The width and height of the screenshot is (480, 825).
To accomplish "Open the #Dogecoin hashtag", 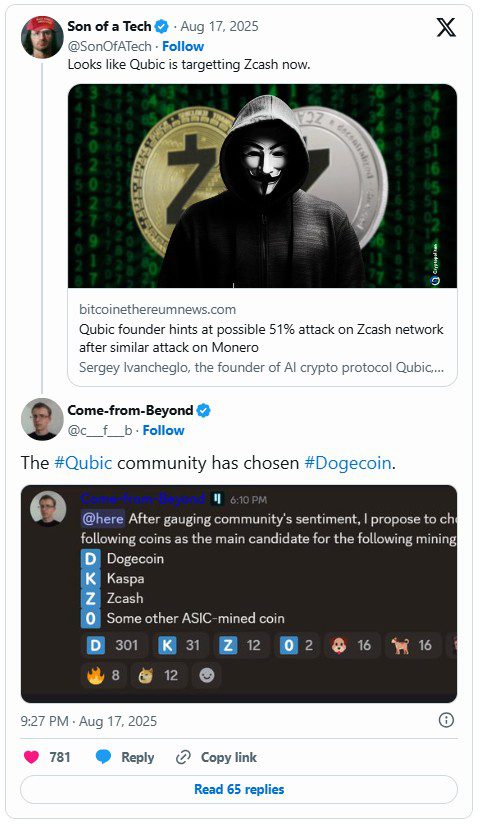I will (x=348, y=463).
